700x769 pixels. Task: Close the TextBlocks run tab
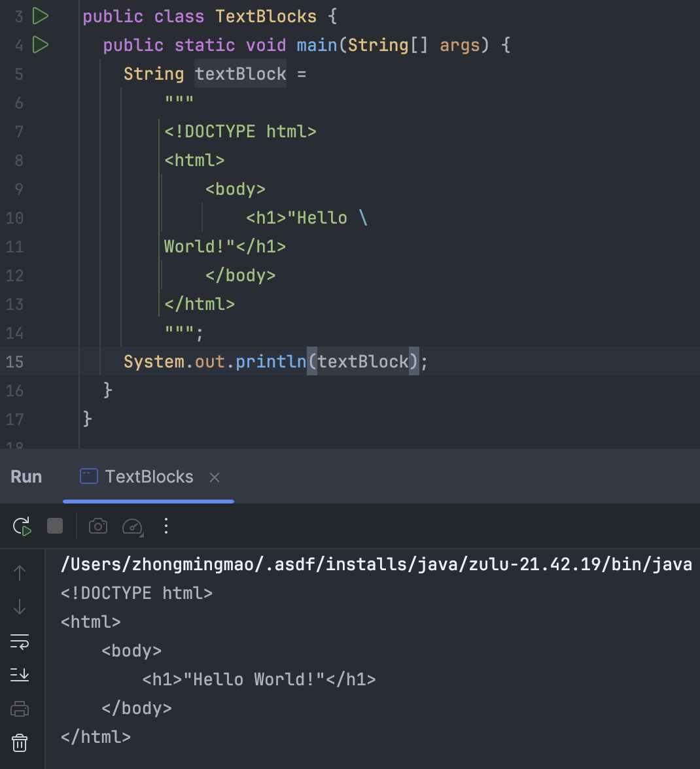(214, 478)
